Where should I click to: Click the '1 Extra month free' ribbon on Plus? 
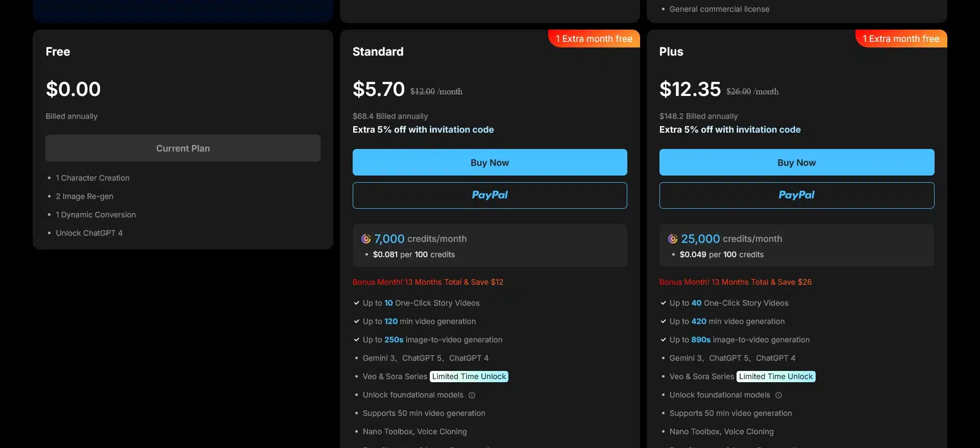point(900,38)
